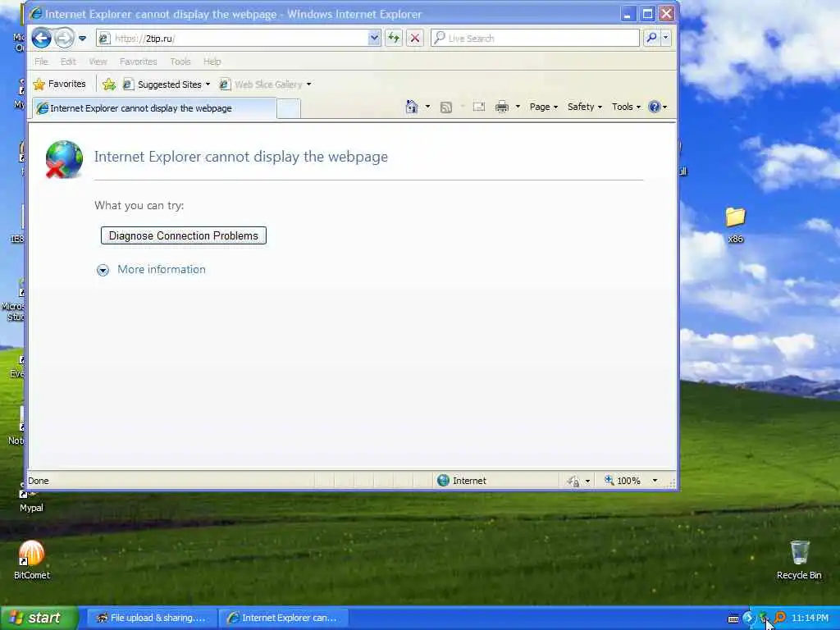
Task: Click the Start button
Action: coord(39,618)
